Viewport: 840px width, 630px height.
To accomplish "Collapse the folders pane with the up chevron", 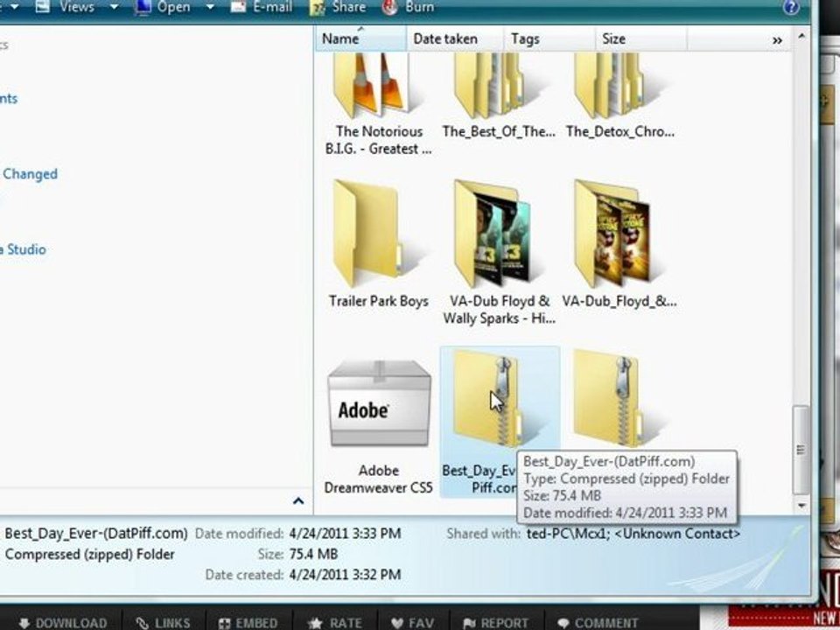I will click(x=298, y=500).
